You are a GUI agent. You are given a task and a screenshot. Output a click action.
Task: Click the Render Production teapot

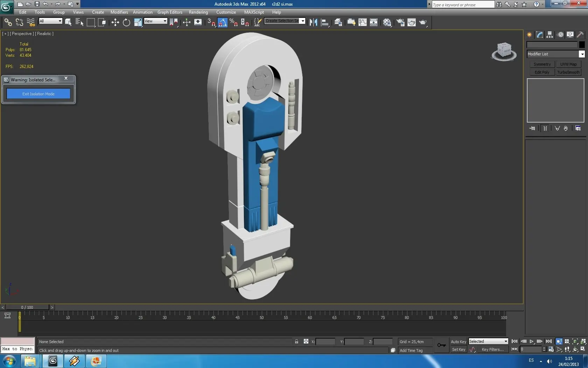pos(423,22)
